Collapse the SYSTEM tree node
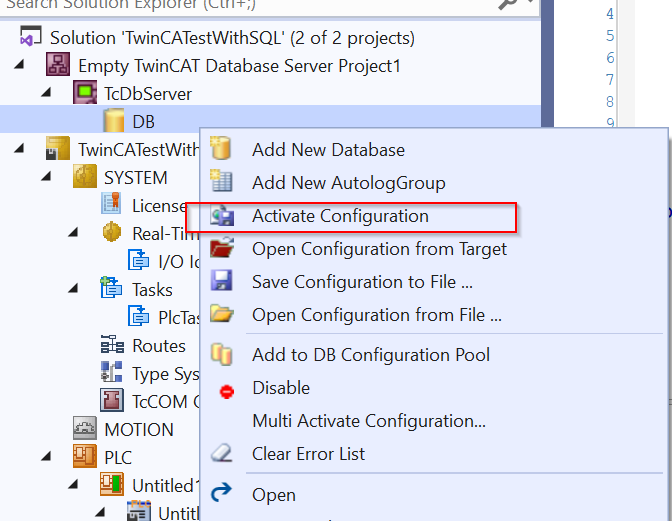 [x=46, y=177]
